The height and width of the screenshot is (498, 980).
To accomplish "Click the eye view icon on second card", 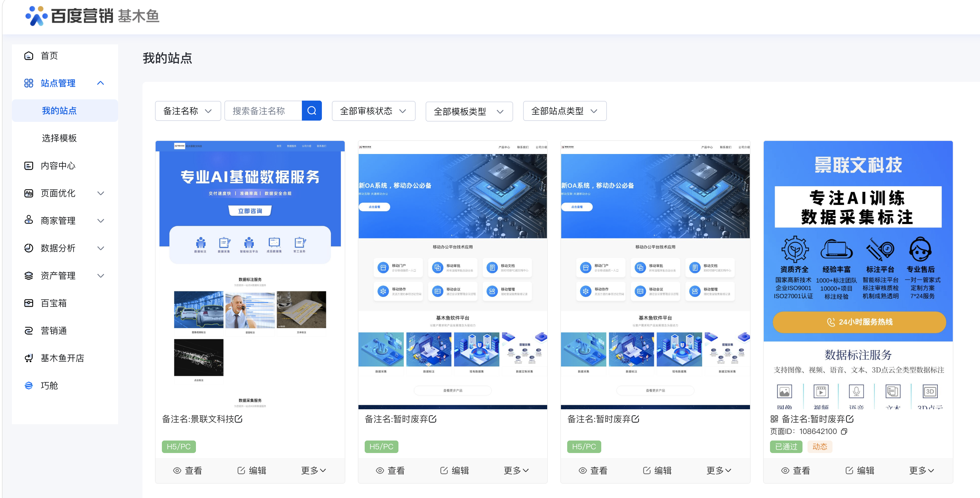I will pos(380,471).
